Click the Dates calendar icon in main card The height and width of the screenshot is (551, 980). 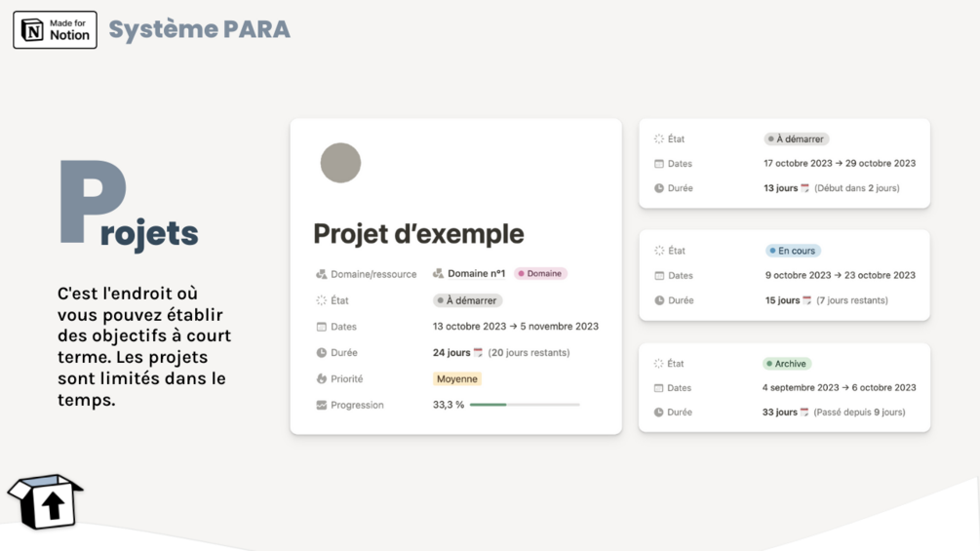pyautogui.click(x=322, y=327)
